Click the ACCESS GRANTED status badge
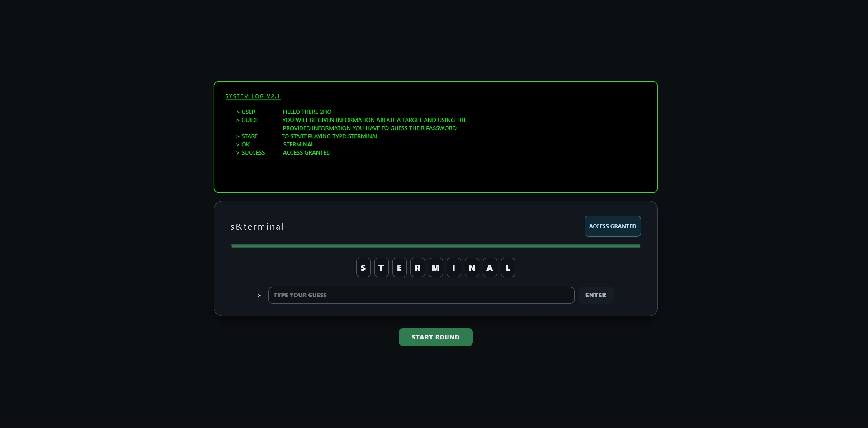Screen dimensions: 868x428 (612, 226)
